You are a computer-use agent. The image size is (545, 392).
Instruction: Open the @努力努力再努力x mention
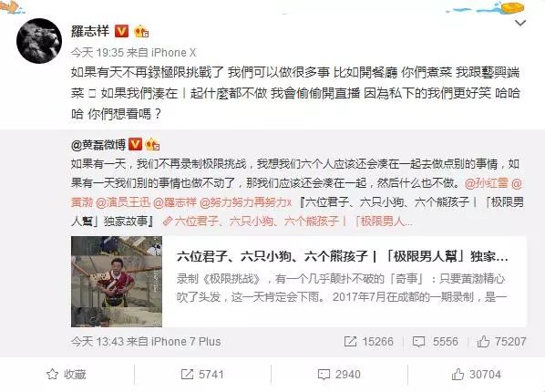pos(246,202)
